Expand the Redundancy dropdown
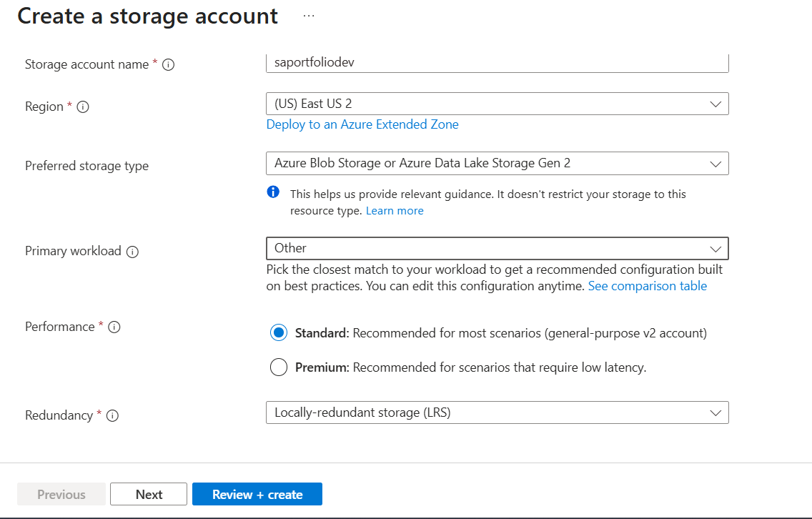 (x=497, y=412)
